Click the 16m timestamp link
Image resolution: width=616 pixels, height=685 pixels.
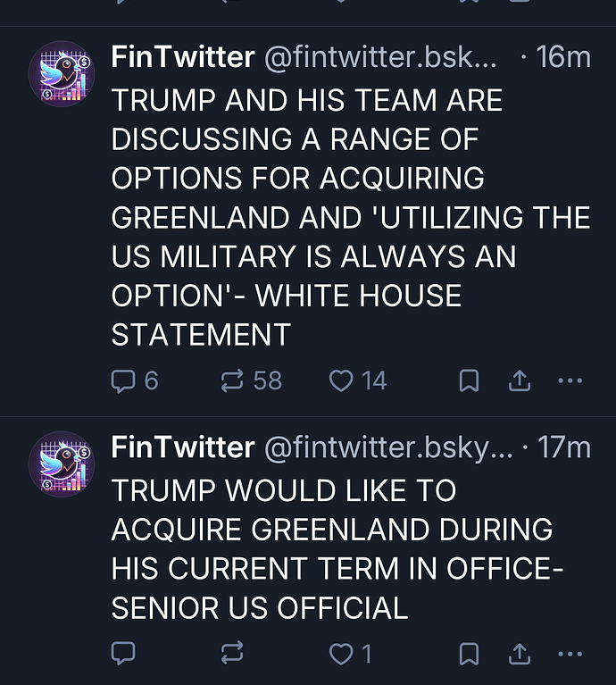coord(563,58)
